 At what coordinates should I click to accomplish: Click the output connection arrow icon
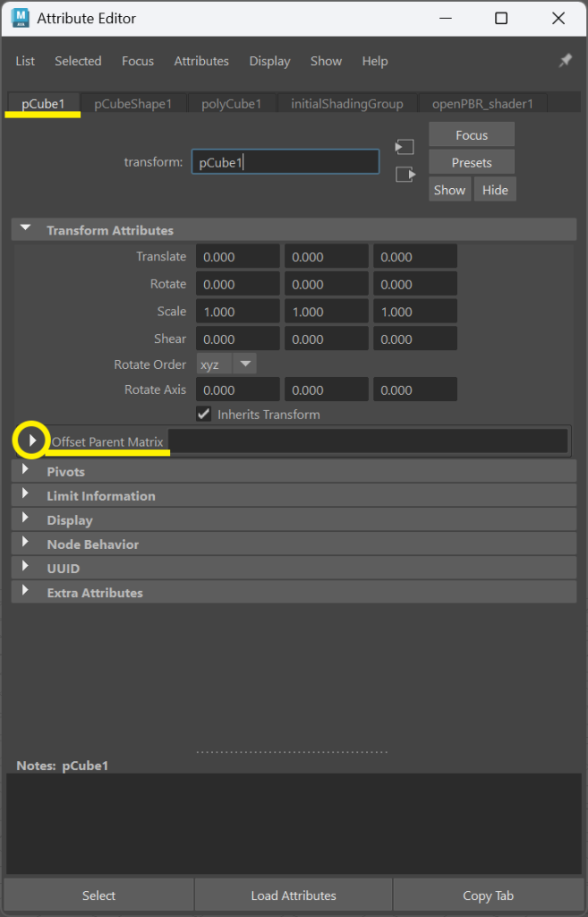coord(405,175)
